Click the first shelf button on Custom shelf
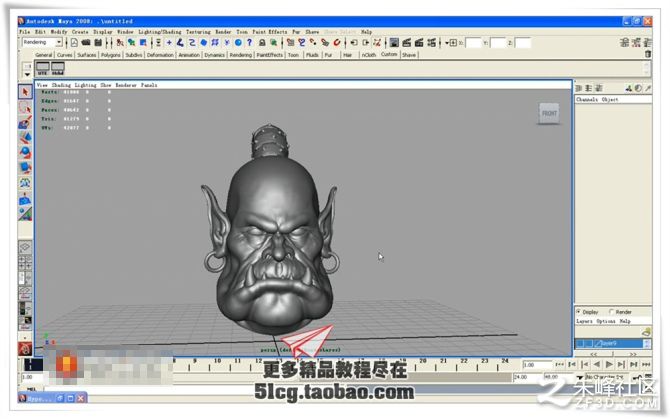The height and width of the screenshot is (419, 670). click(x=43, y=68)
